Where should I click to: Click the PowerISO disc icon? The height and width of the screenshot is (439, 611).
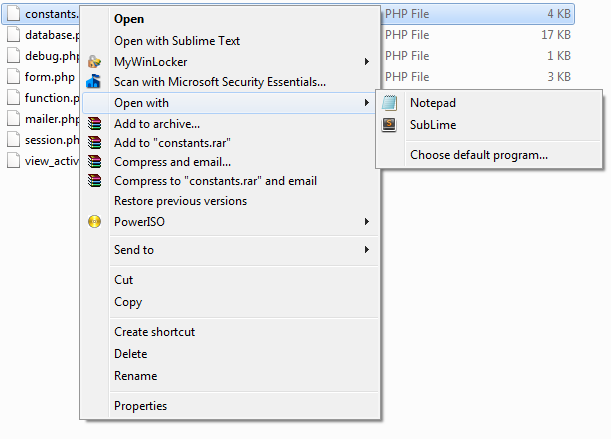[x=94, y=221]
